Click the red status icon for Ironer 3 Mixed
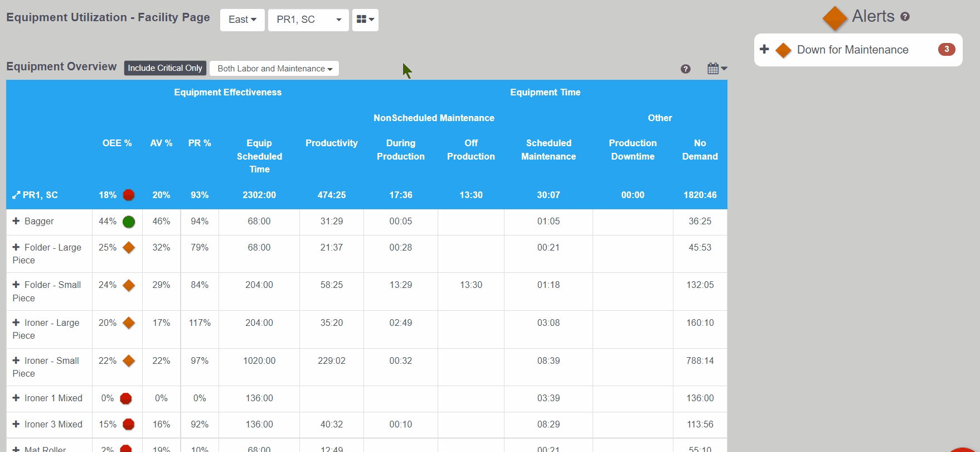The height and width of the screenshot is (452, 980). tap(128, 424)
